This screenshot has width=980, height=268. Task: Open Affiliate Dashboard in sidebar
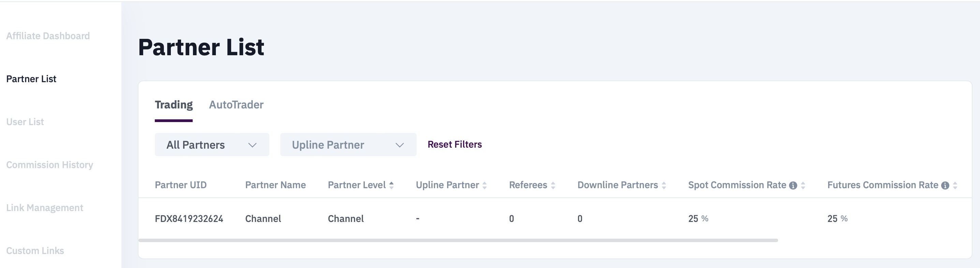click(48, 36)
